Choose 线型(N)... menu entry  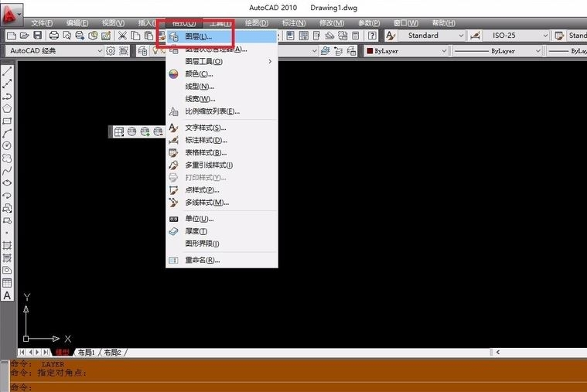[222, 87]
